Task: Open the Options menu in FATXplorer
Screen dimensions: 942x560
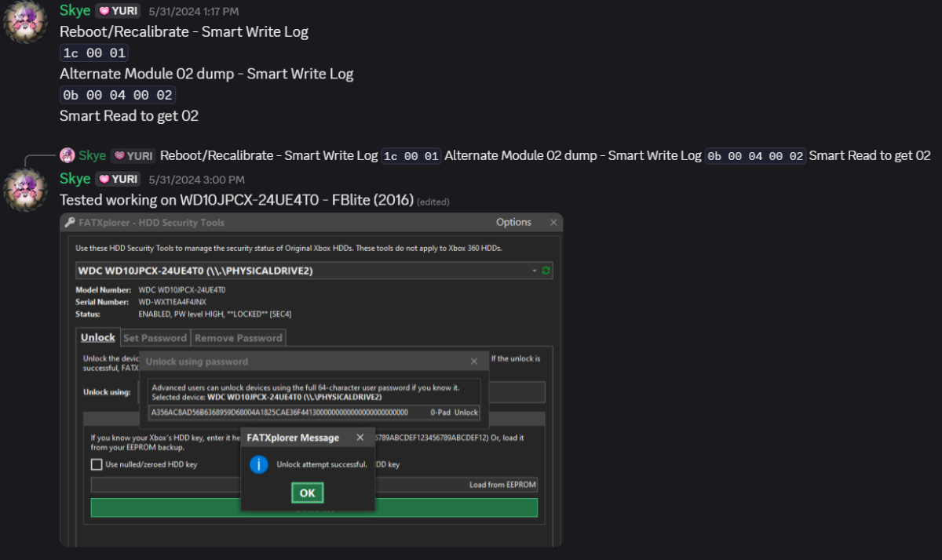Action: point(513,223)
